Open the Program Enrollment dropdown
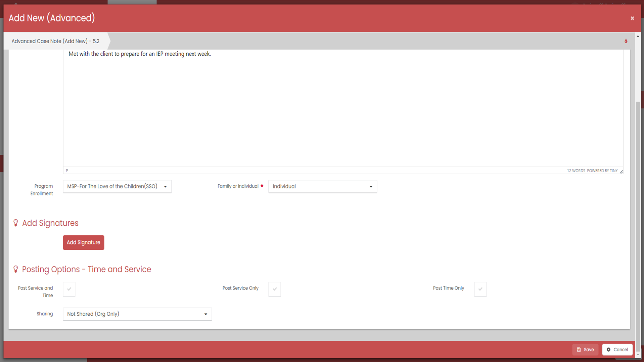 (x=117, y=186)
